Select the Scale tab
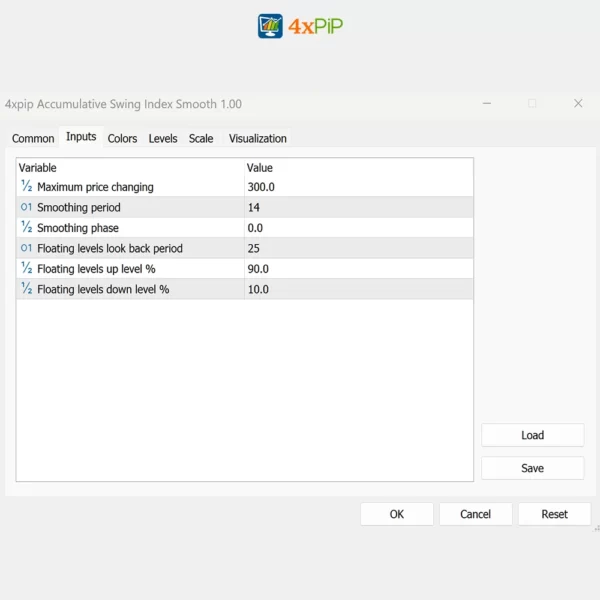Viewport: 600px width, 600px height. [201, 139]
